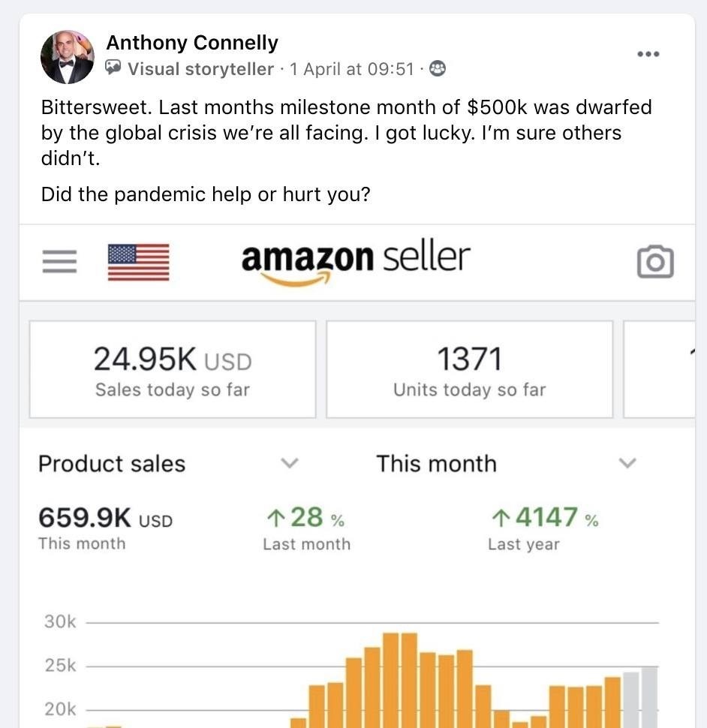Open the This month period selector
The image size is (707, 728).
click(x=436, y=464)
